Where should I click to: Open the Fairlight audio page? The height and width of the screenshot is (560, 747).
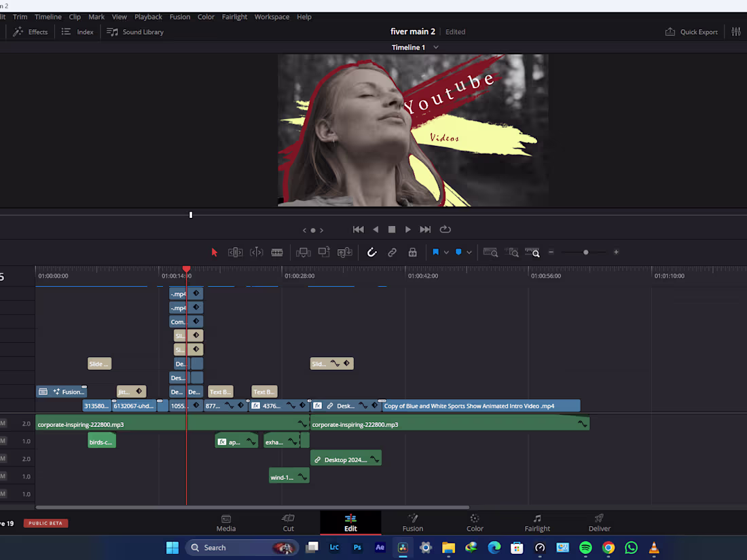(537, 523)
